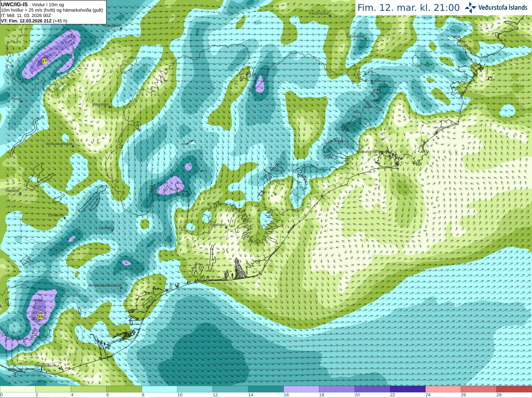Click the yellow 27 gust marker
The height and width of the screenshot is (398, 532).
[44, 61]
